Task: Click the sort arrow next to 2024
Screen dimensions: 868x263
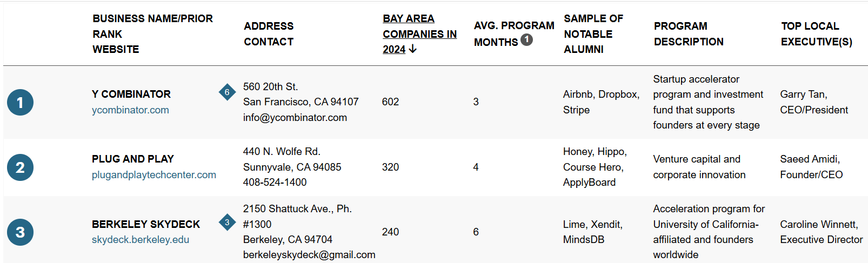Action: pos(413,49)
